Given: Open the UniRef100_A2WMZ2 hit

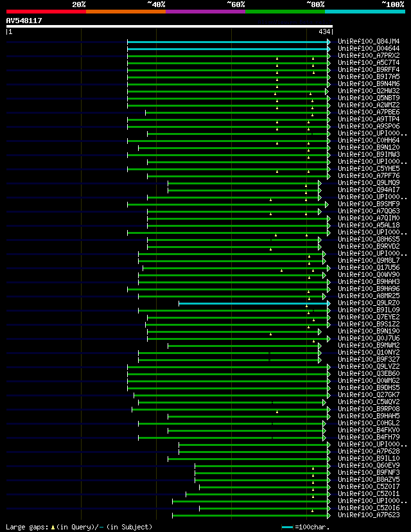Looking at the screenshot, I should coord(369,105).
